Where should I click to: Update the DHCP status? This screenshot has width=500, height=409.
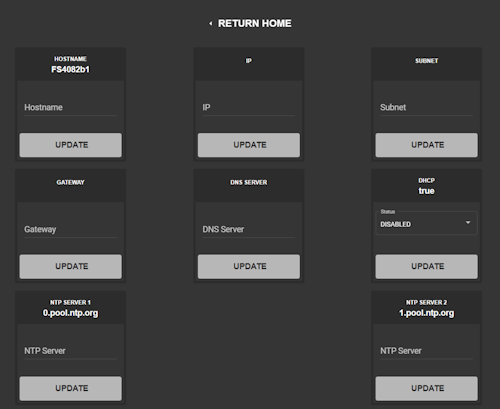point(426,267)
